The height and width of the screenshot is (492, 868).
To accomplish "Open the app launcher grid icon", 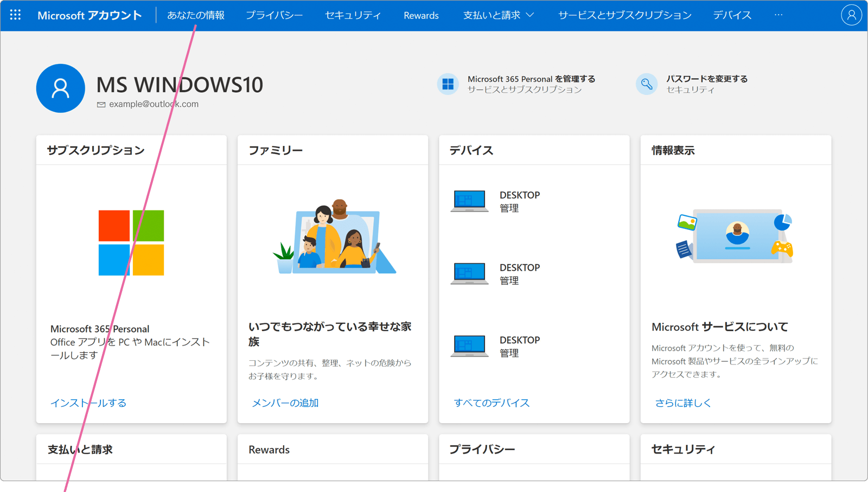I will (15, 15).
